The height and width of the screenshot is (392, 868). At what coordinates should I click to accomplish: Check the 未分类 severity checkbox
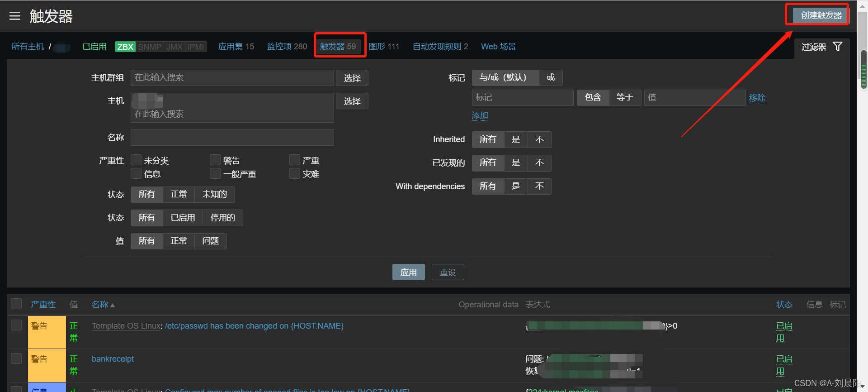pyautogui.click(x=136, y=160)
